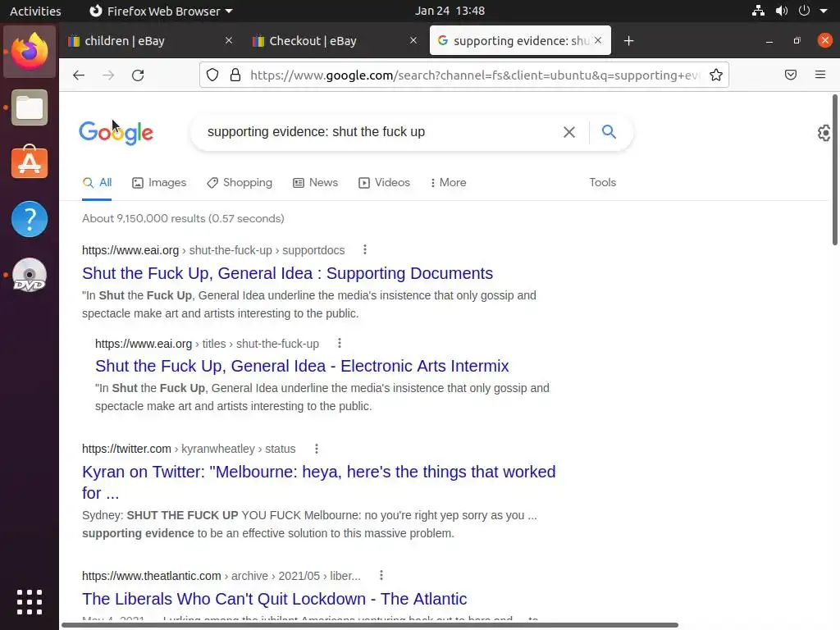Expand the More search filters menu
Screen dimensions: 840x630
pos(449,182)
